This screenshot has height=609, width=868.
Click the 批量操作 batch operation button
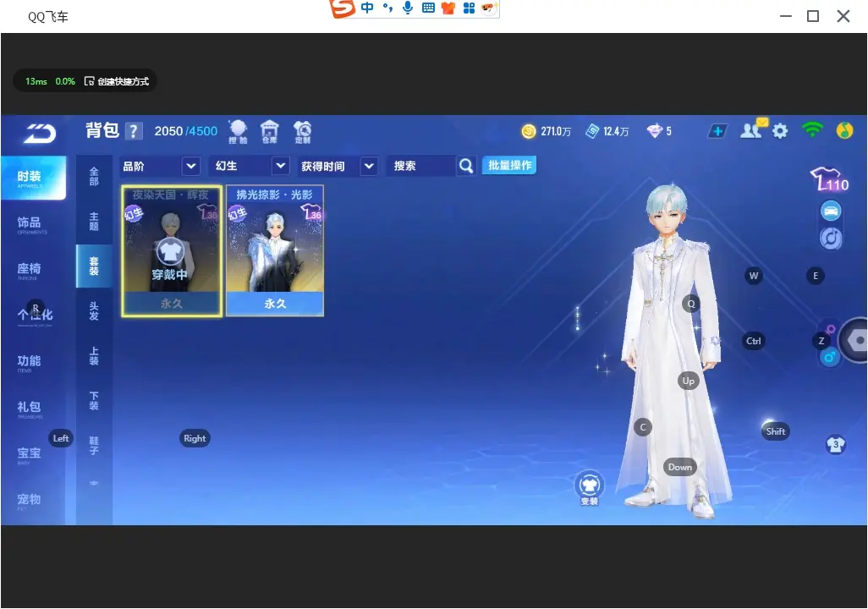(x=509, y=166)
